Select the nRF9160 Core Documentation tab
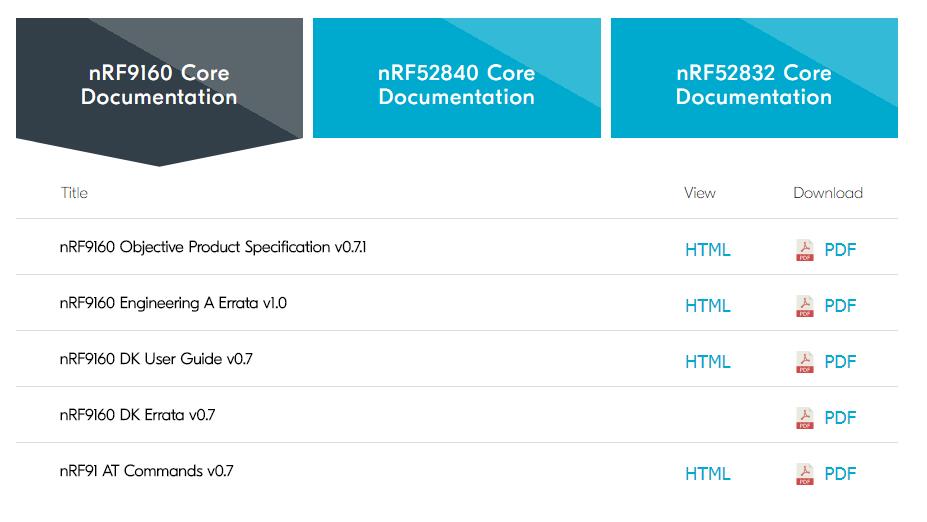 (159, 85)
